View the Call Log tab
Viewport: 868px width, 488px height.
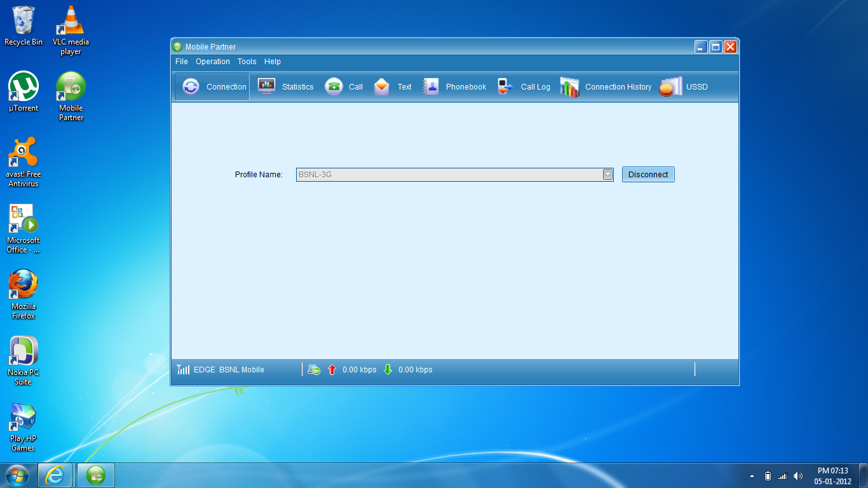pyautogui.click(x=524, y=87)
